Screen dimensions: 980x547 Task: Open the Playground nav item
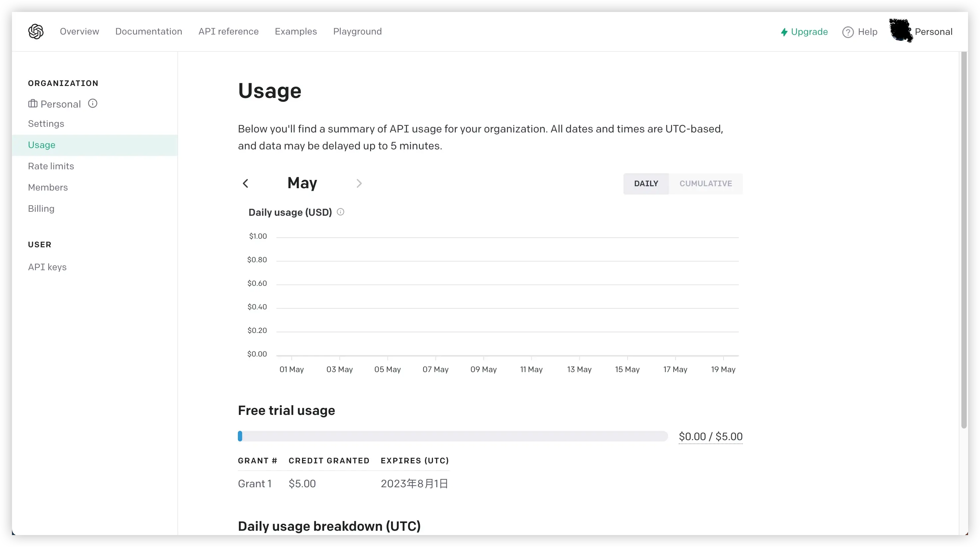(357, 32)
